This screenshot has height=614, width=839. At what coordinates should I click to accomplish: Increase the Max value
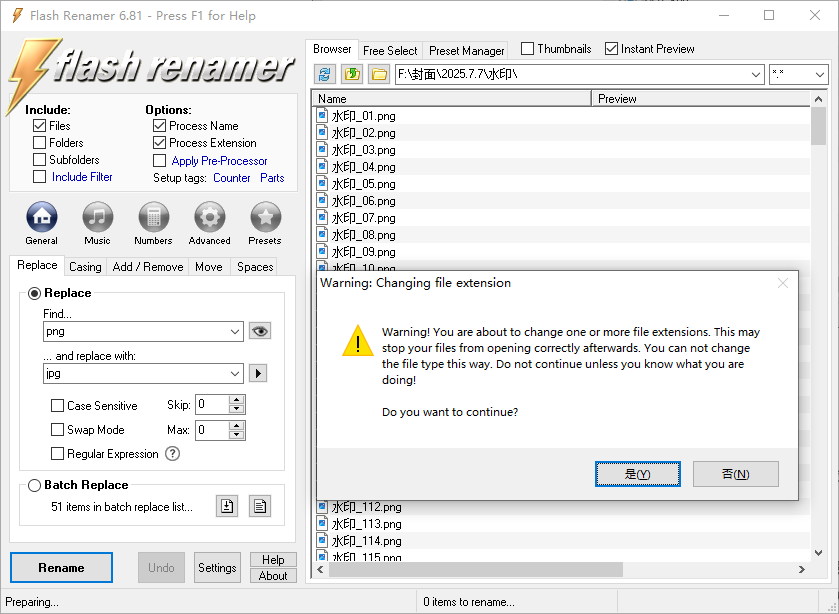237,426
